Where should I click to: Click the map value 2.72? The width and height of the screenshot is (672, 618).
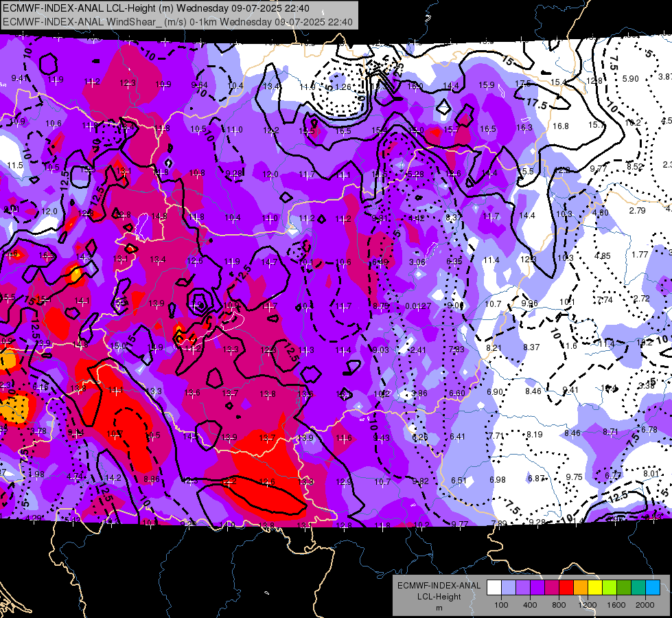point(642,299)
